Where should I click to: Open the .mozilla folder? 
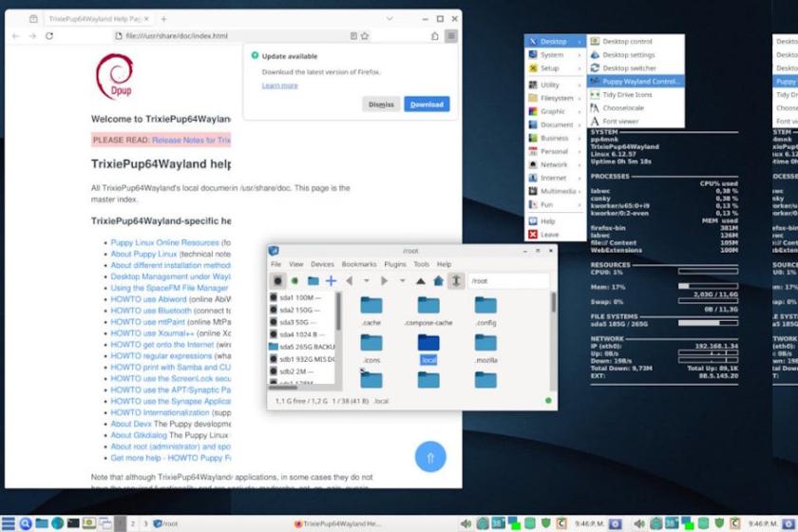point(486,349)
